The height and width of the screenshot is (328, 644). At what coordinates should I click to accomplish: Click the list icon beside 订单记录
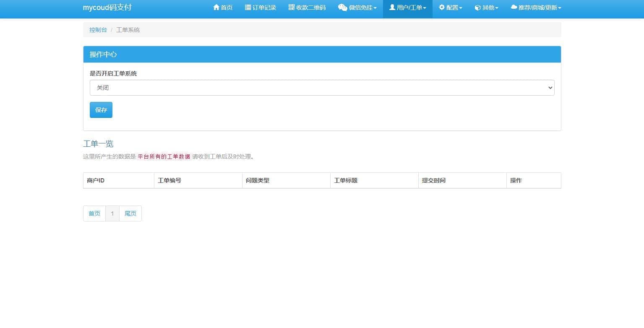(248, 8)
